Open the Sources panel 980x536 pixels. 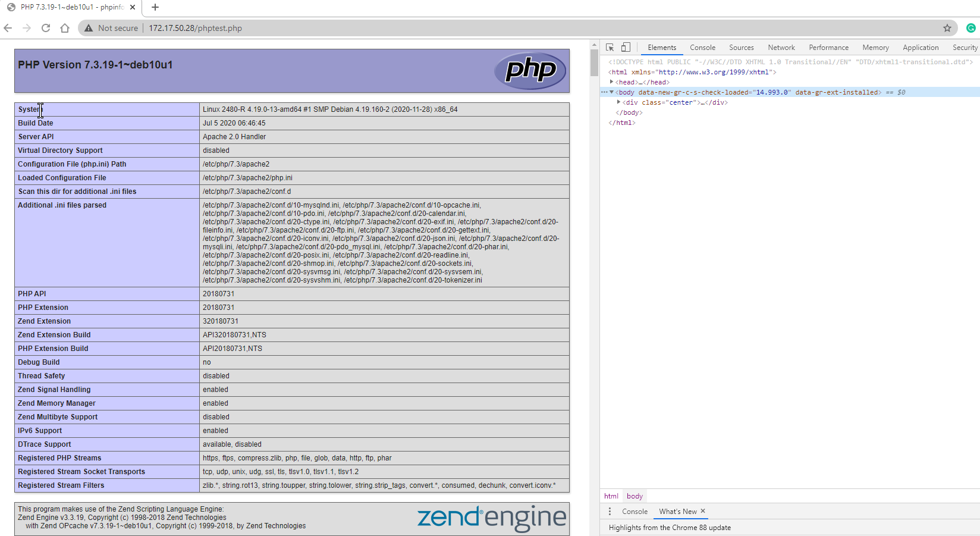click(742, 48)
